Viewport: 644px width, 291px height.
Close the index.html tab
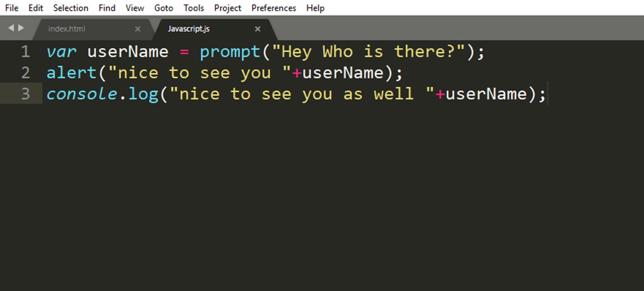click(138, 29)
